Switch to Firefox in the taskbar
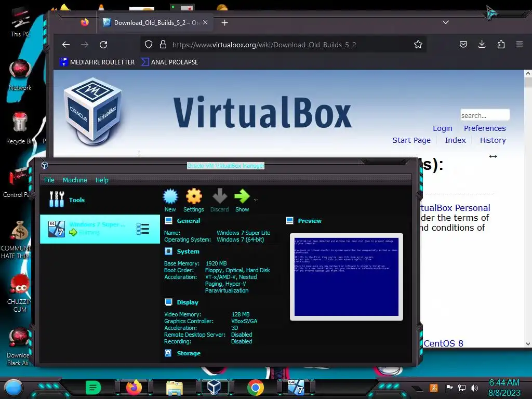This screenshot has width=532, height=399. [134, 388]
